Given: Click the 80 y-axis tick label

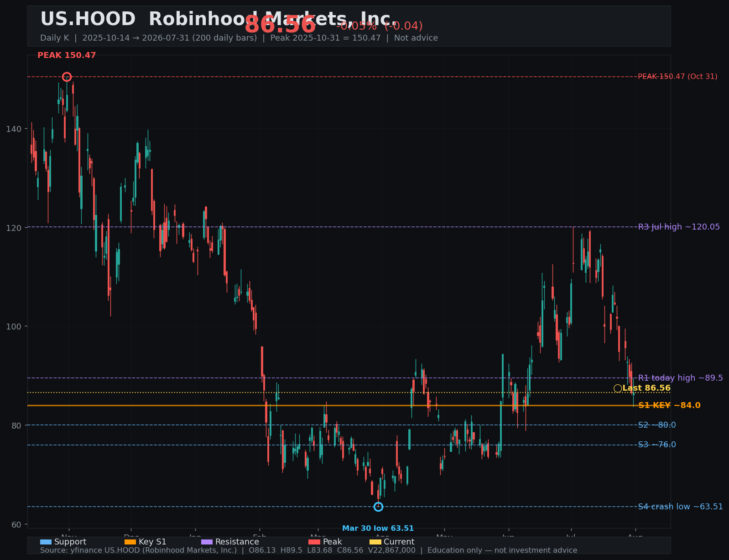Looking at the screenshot, I should [x=16, y=425].
